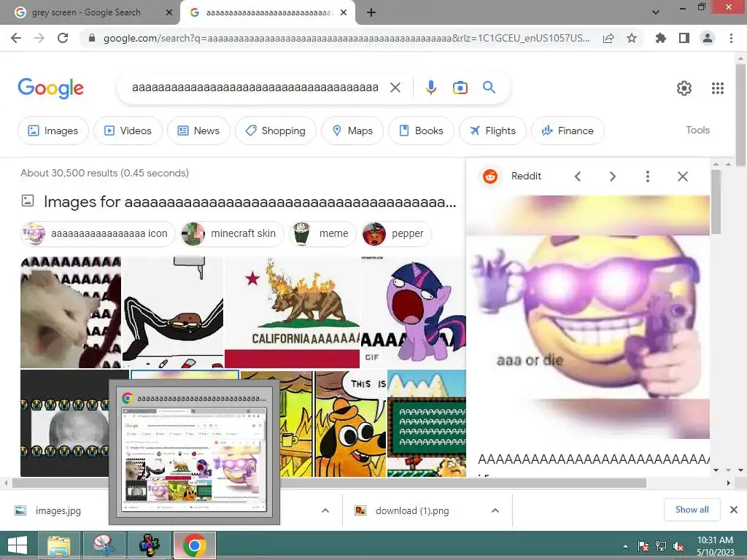The height and width of the screenshot is (560, 747).
Task: Open search Tools
Action: [x=697, y=130]
